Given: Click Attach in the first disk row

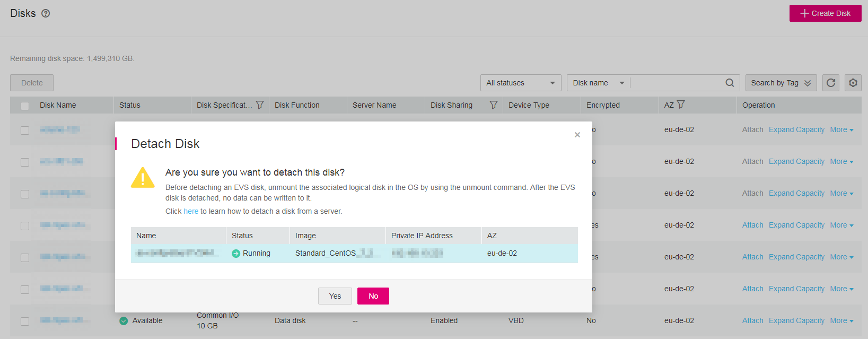Looking at the screenshot, I should (x=752, y=129).
